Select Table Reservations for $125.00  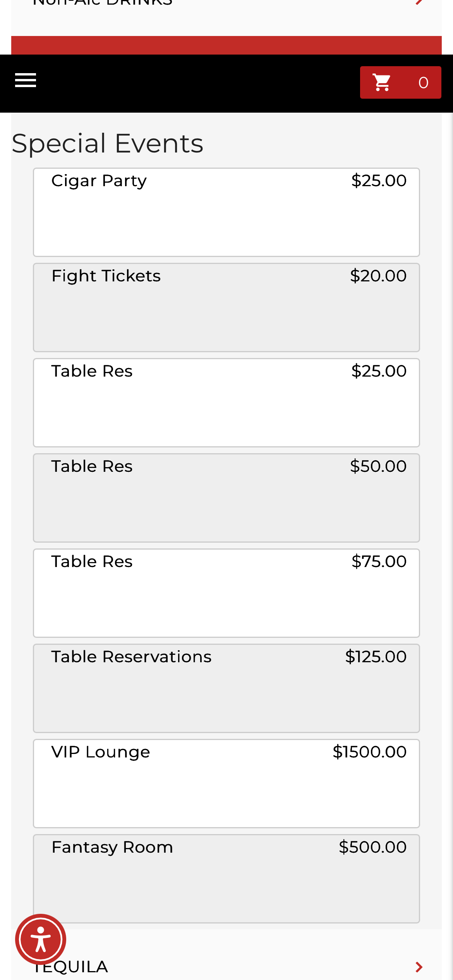[226, 688]
